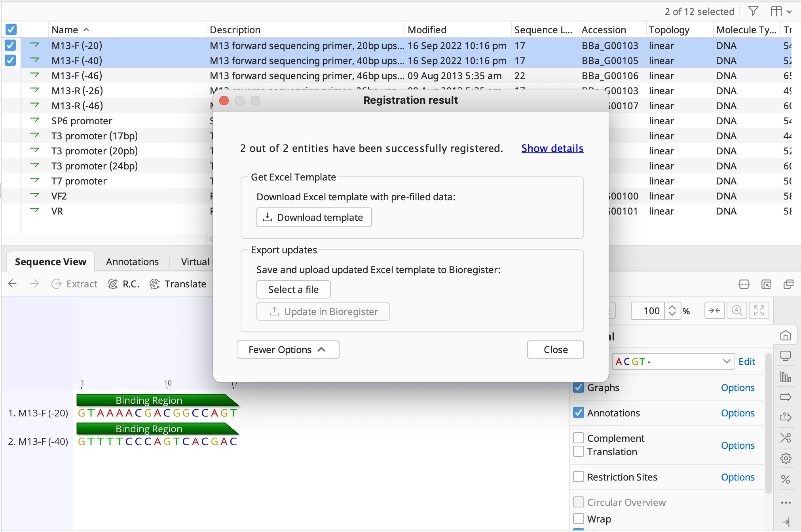Click the fit-to-width arrows icon above sequence view
The width and height of the screenshot is (801, 532).
[x=715, y=310]
